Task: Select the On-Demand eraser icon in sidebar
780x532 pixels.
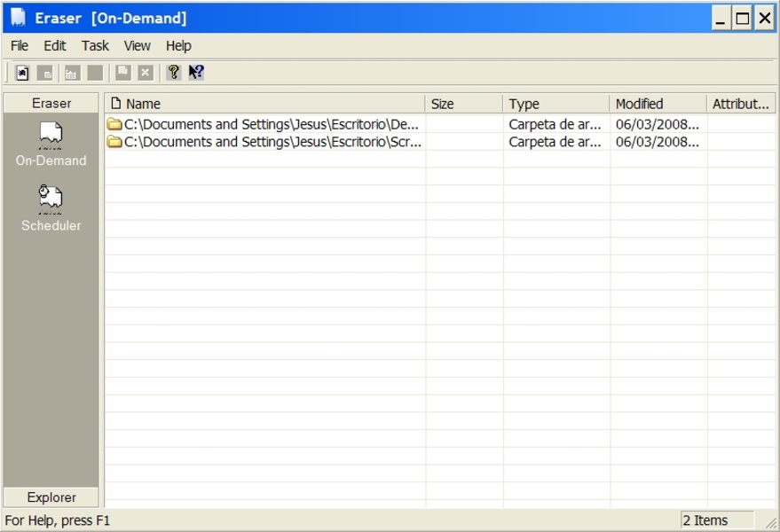Action: pos(51,136)
